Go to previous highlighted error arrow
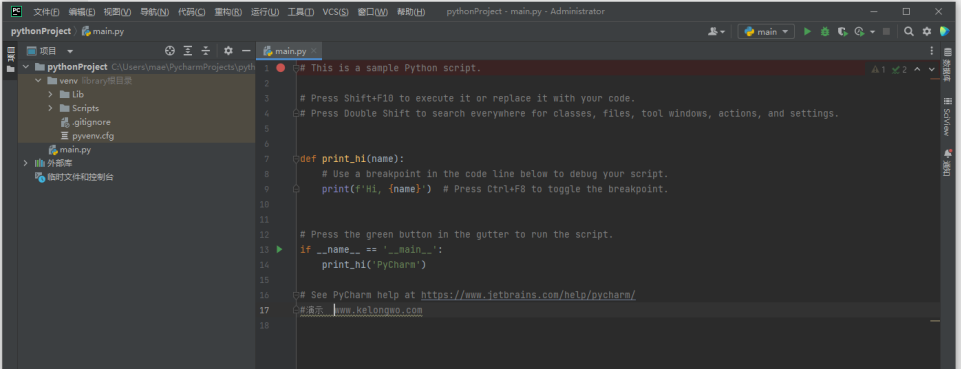Screen dimensions: 961x369 (x=917, y=69)
